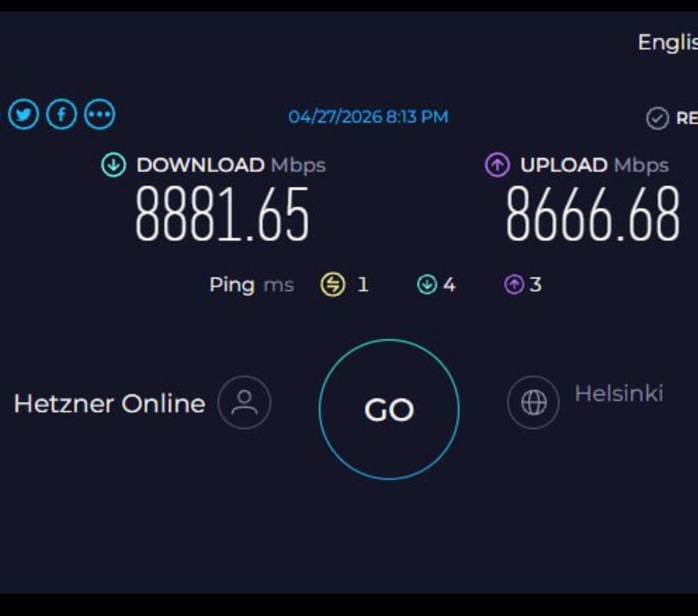Start the speed test with GO

click(389, 410)
